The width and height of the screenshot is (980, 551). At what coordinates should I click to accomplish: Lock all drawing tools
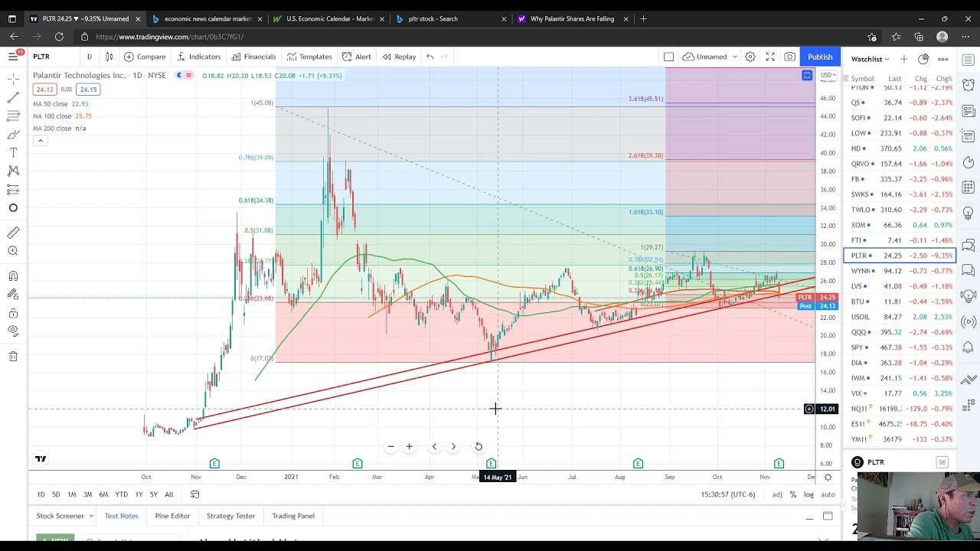point(13,312)
